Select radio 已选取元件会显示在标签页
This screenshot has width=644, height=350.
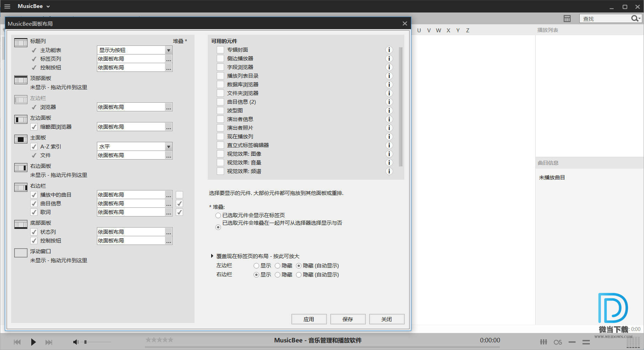(x=218, y=215)
